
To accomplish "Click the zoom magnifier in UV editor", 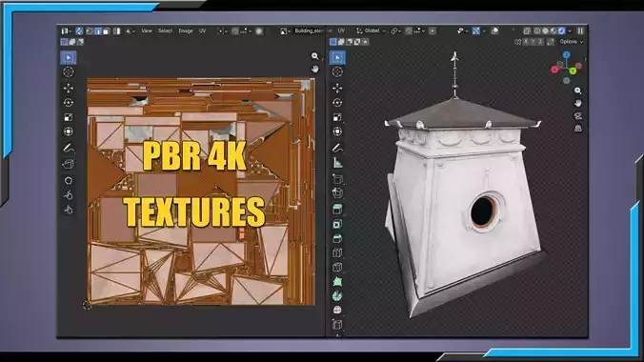I will tap(315, 56).
